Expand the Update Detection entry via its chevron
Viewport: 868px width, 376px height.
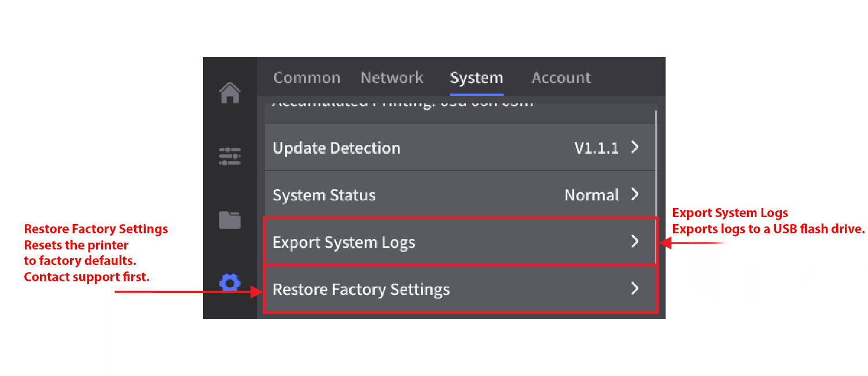point(635,147)
